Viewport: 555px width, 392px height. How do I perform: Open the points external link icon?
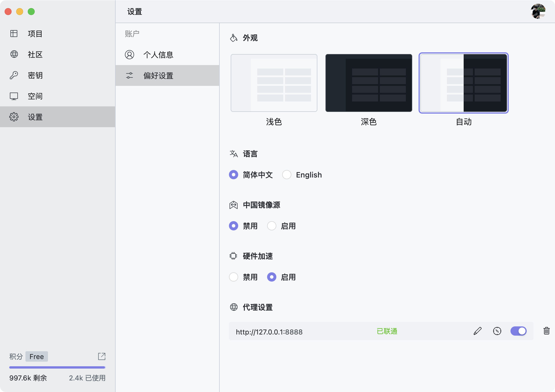(102, 356)
